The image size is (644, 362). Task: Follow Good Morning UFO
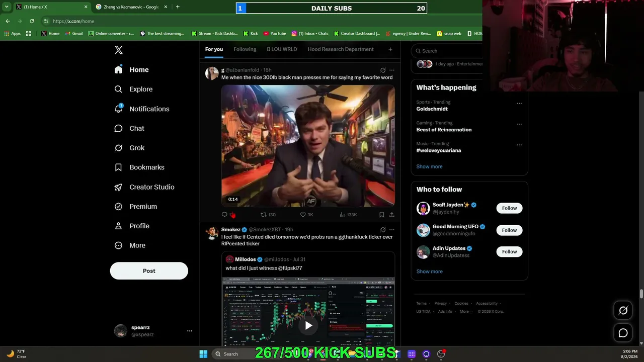pos(509,230)
